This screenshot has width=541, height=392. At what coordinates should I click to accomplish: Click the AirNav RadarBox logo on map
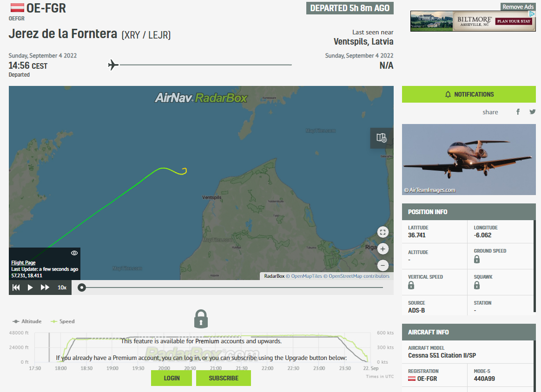[201, 98]
